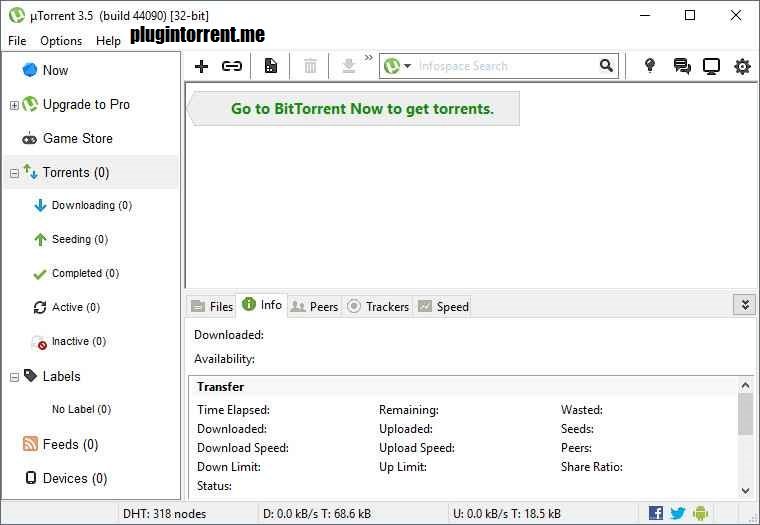Image resolution: width=760 pixels, height=525 pixels.
Task: Click the info pane scroll down arrow
Action: tap(745, 491)
